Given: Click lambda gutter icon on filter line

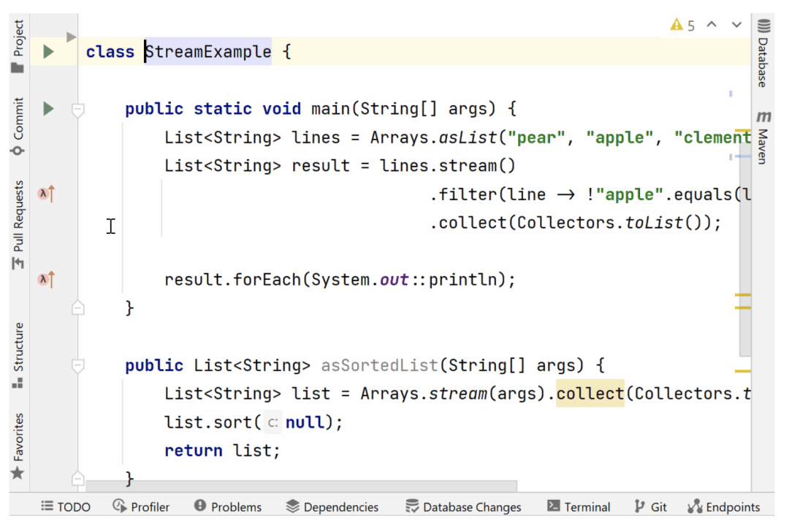Looking at the screenshot, I should tap(47, 194).
